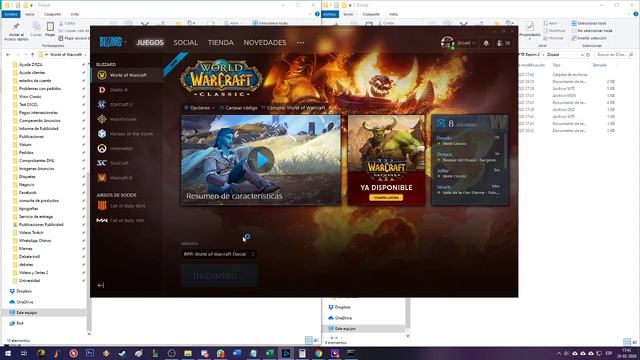Select Call of Duty: MW icon
Image resolution: width=640 pixels, height=360 pixels.
(x=102, y=220)
